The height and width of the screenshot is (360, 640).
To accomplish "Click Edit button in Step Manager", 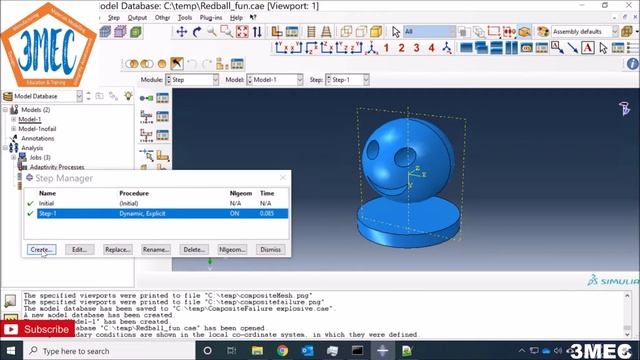I will pos(80,249).
